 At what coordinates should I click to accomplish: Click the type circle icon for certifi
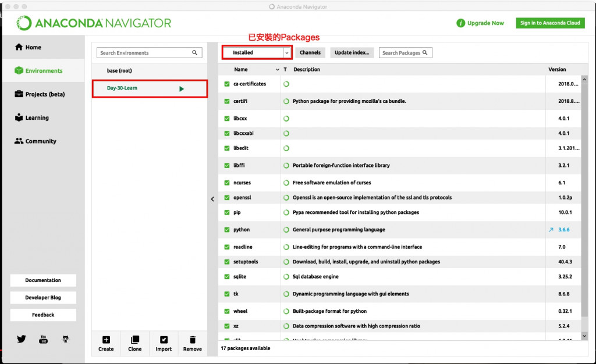286,101
